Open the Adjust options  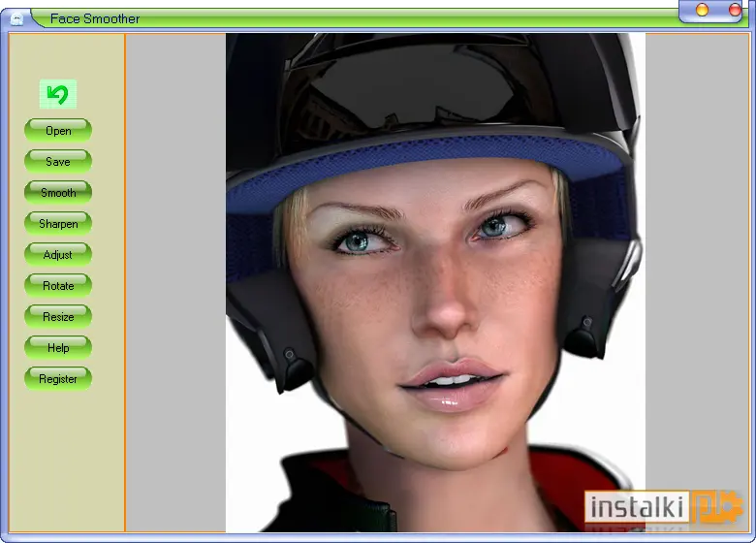pos(58,255)
